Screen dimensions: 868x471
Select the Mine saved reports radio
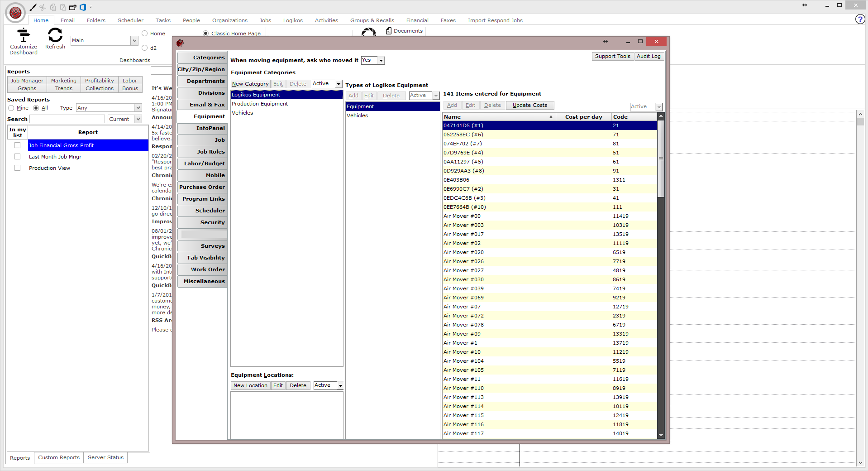pos(11,108)
